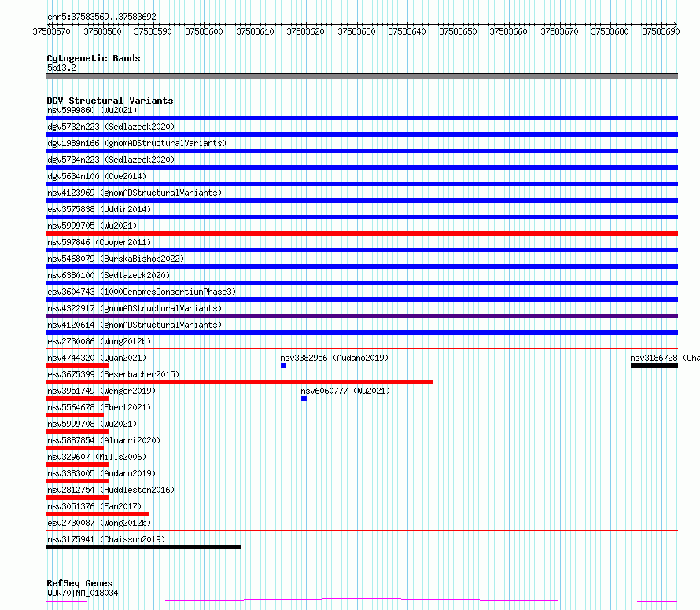Click ruler position 37583690
This screenshot has width=700, height=610.
tap(661, 31)
